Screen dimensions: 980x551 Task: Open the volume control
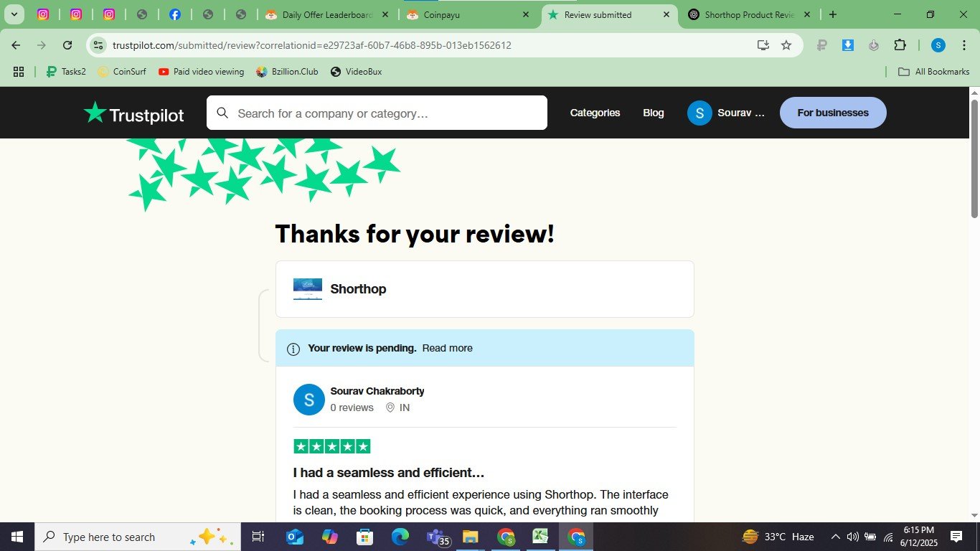(x=852, y=537)
